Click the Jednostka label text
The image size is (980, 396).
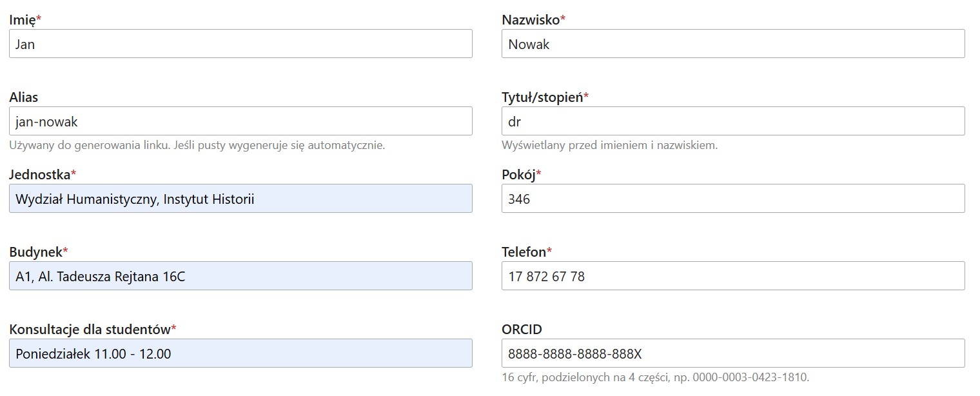[40, 175]
